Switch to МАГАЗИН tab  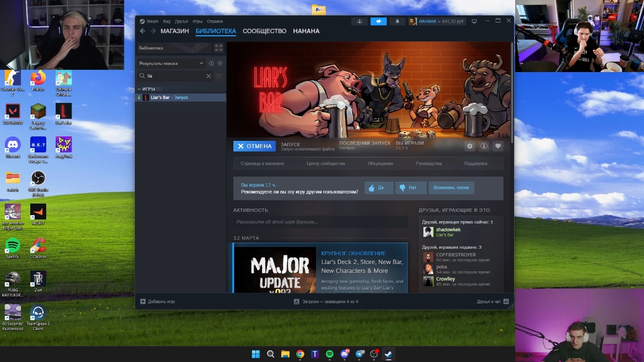click(174, 31)
